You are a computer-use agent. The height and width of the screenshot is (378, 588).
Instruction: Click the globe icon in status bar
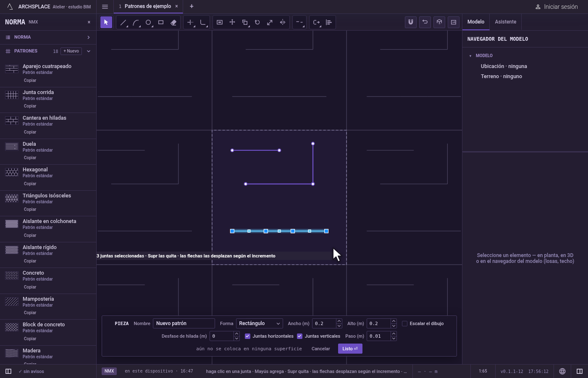pos(562,371)
